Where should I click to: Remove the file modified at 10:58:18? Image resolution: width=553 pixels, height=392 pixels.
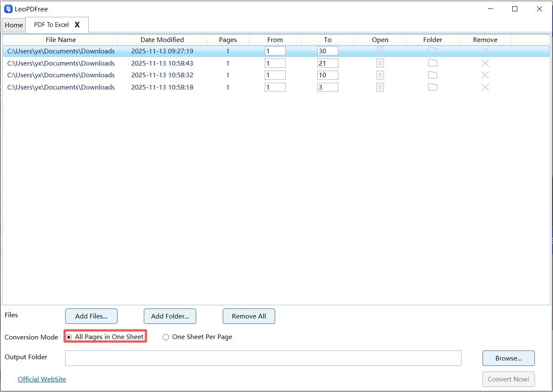coord(485,87)
